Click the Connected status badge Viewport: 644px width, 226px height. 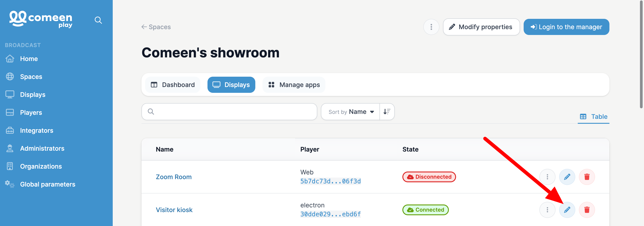426,210
